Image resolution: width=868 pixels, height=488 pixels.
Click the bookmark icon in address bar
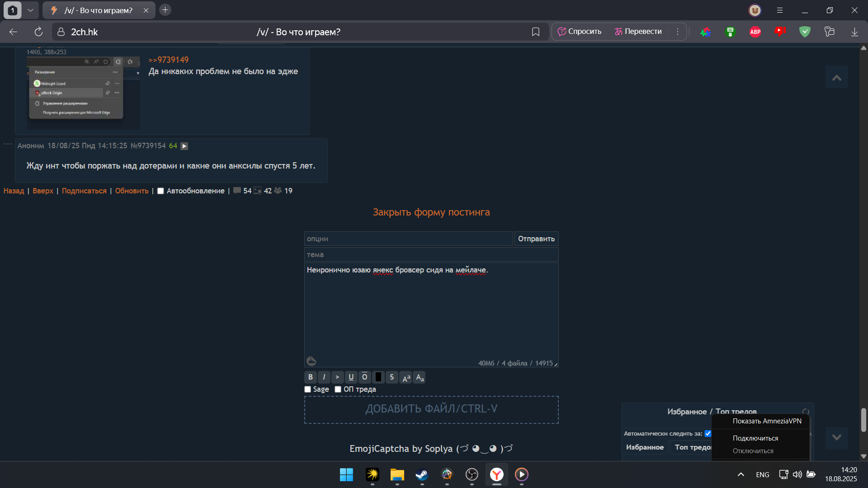click(x=536, y=32)
